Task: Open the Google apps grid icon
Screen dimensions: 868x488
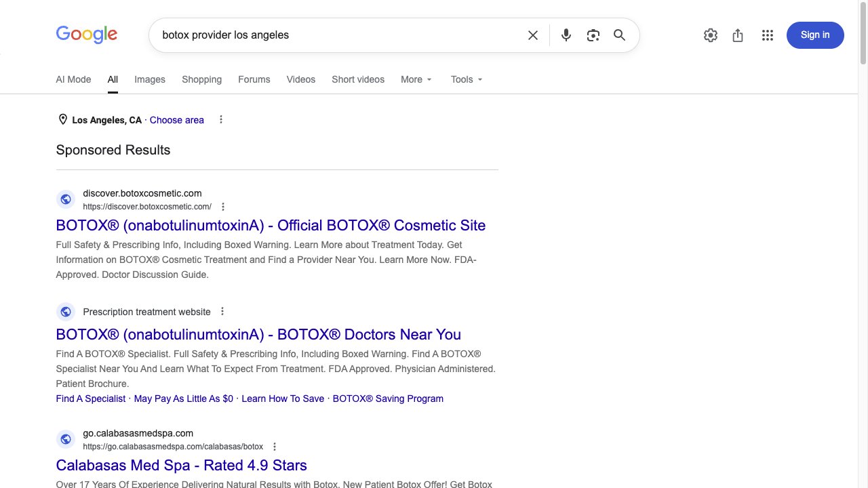Action: [768, 35]
